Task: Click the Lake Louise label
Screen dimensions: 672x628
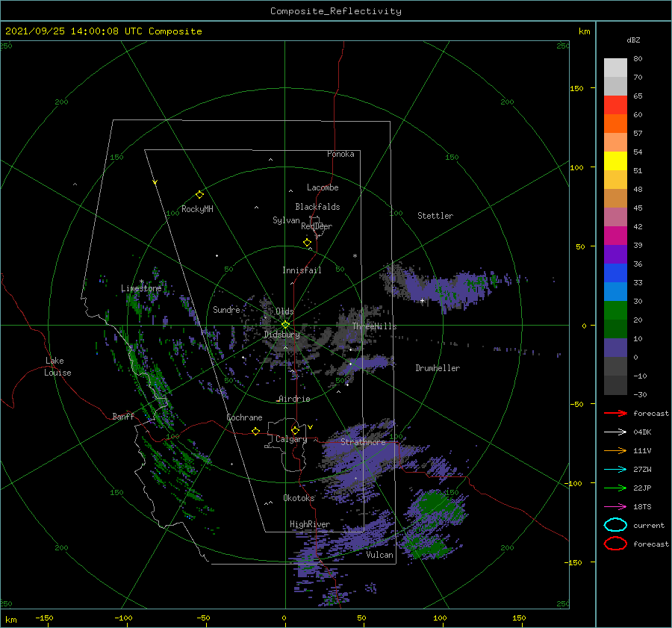Action: tap(57, 367)
